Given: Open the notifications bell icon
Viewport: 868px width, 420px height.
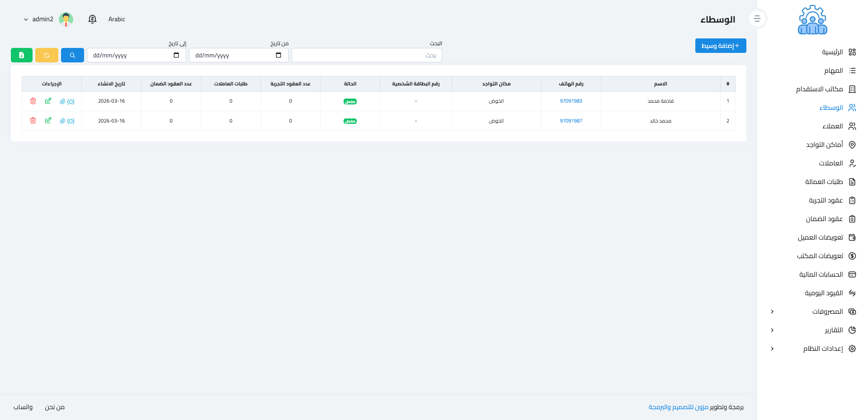Looking at the screenshot, I should pyautogui.click(x=92, y=19).
